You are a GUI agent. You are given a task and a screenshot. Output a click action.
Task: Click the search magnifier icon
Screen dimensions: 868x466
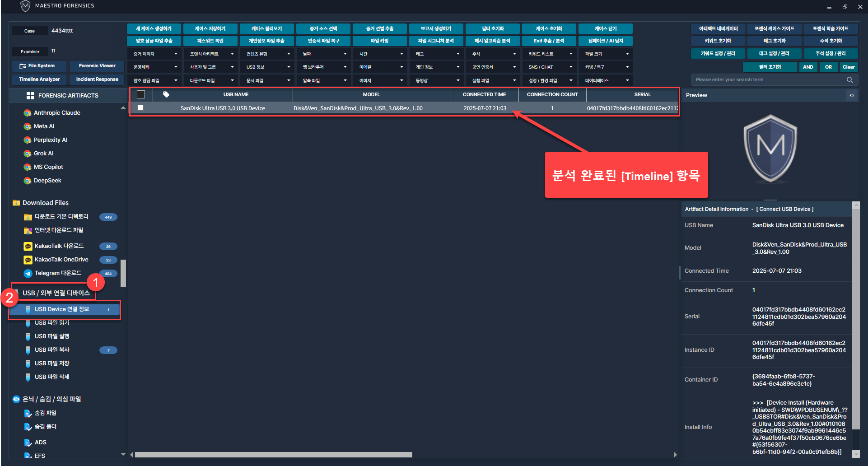(849, 80)
